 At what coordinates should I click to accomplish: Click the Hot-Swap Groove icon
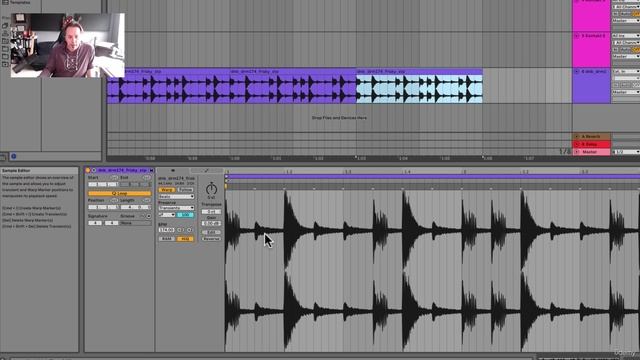pos(142,216)
